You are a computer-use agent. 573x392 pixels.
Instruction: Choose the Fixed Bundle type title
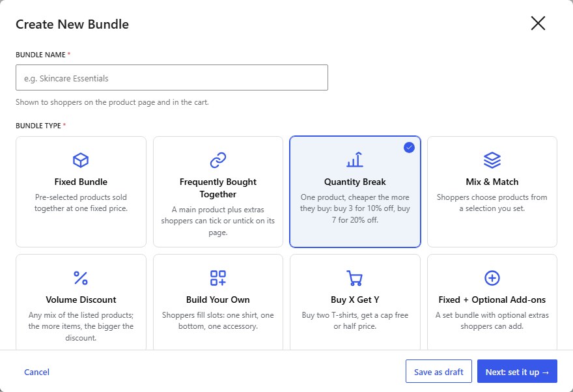click(x=81, y=182)
